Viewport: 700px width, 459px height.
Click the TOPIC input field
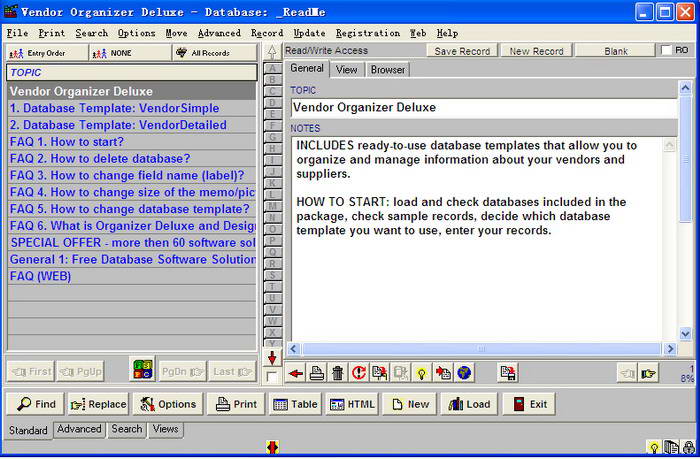tap(484, 108)
